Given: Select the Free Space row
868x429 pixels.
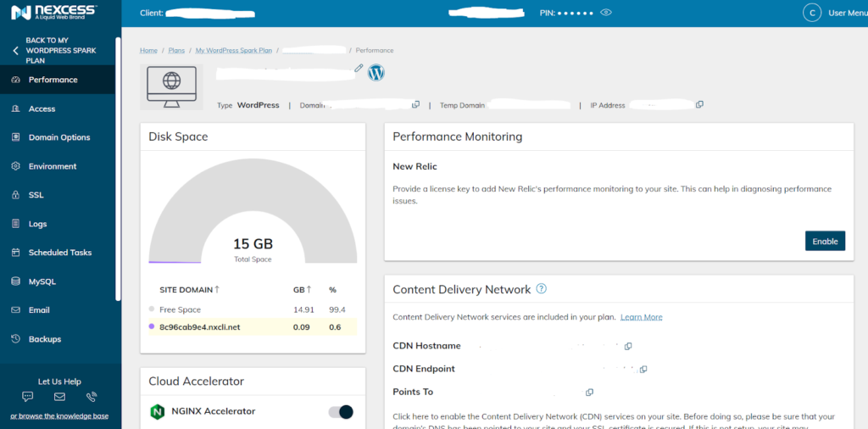Looking at the screenshot, I should pos(253,309).
